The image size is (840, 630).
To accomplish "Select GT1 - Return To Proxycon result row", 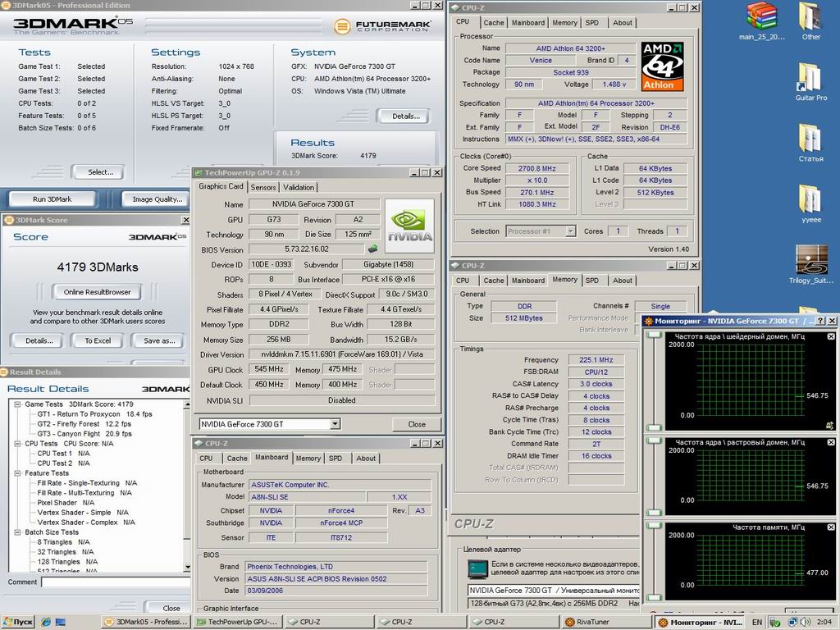I will pyautogui.click(x=95, y=414).
